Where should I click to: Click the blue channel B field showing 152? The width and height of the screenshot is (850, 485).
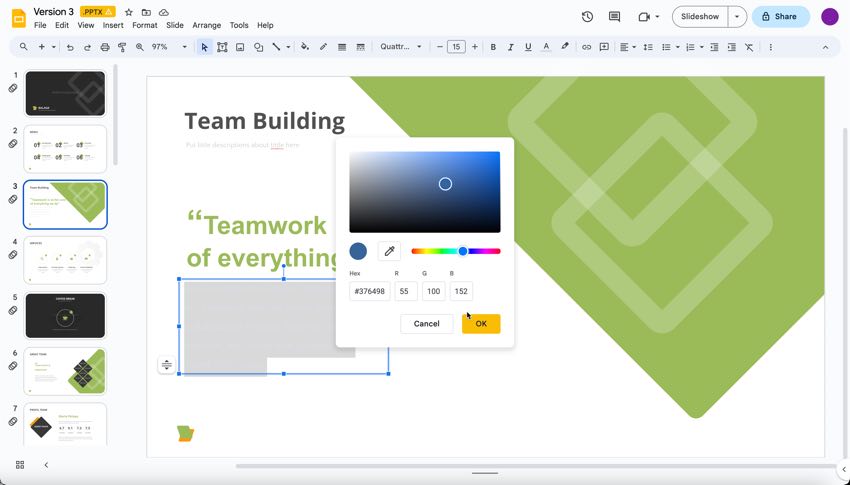461,291
